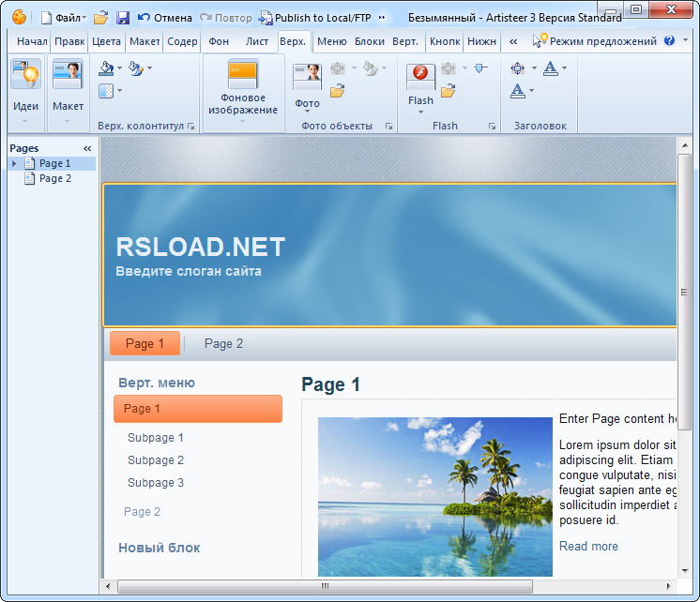Screen dimensions: 700x602
Task: Open the Содер ribbon tab
Action: coord(182,41)
